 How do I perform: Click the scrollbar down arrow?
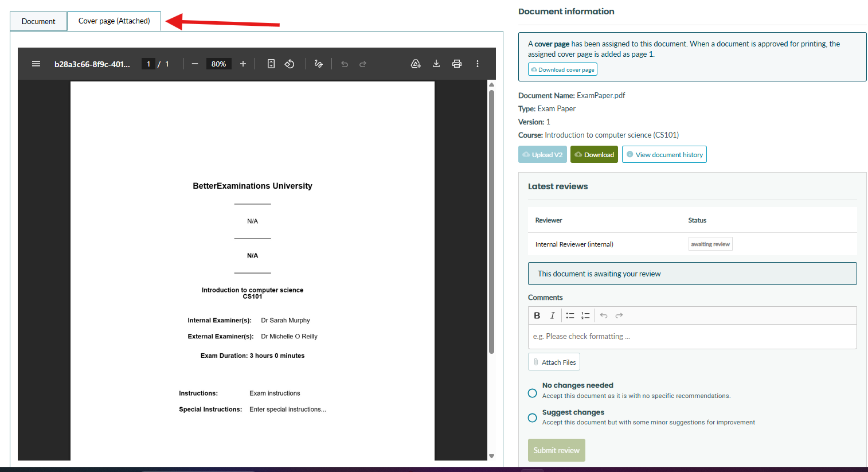(x=491, y=457)
